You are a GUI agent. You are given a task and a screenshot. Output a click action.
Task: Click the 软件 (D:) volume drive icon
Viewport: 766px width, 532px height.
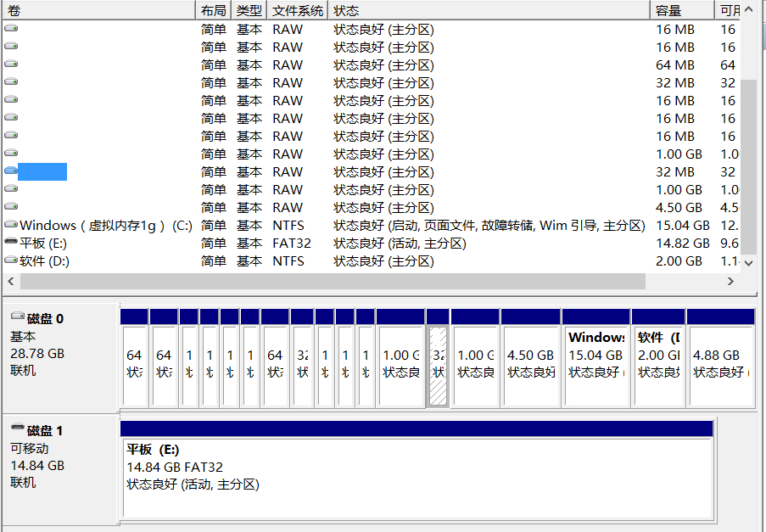click(11, 260)
